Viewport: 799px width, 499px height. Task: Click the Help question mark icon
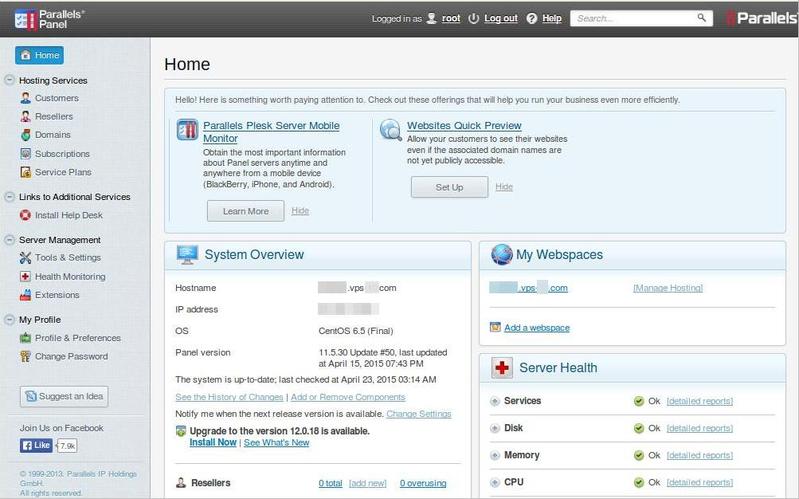click(531, 18)
